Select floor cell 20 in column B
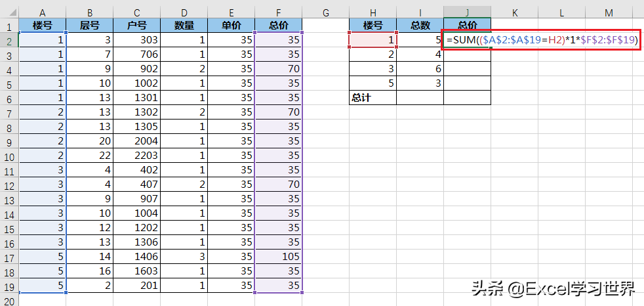The width and height of the screenshot is (644, 306). [x=90, y=141]
